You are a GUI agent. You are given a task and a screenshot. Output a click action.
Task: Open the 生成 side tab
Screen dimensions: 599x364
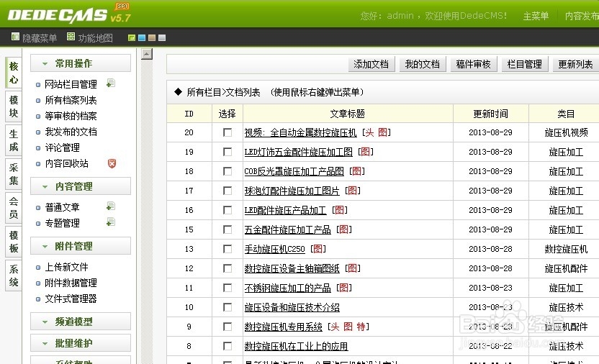click(14, 140)
